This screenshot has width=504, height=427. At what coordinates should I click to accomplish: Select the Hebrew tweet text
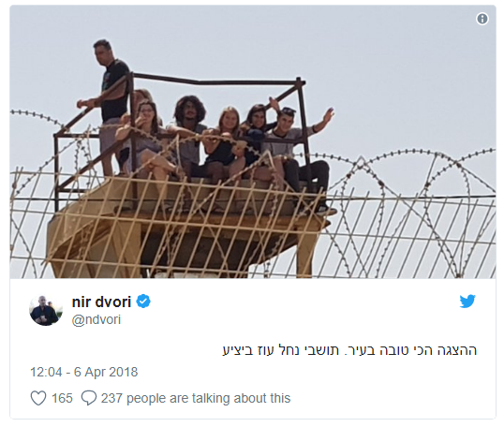[x=349, y=349]
